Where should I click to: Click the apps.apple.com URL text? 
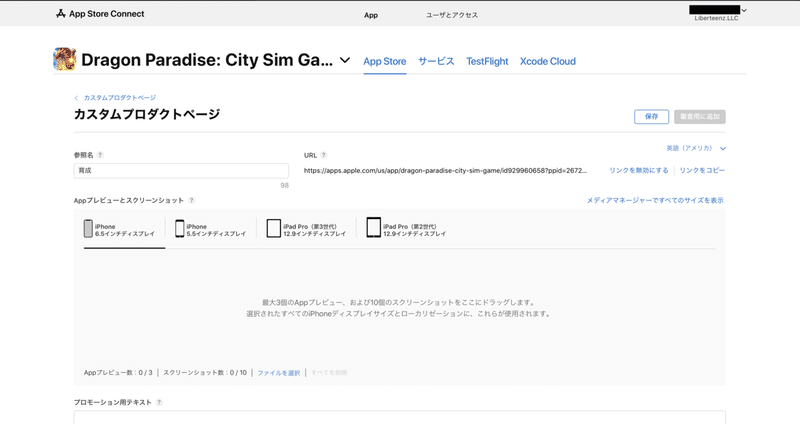pos(445,170)
